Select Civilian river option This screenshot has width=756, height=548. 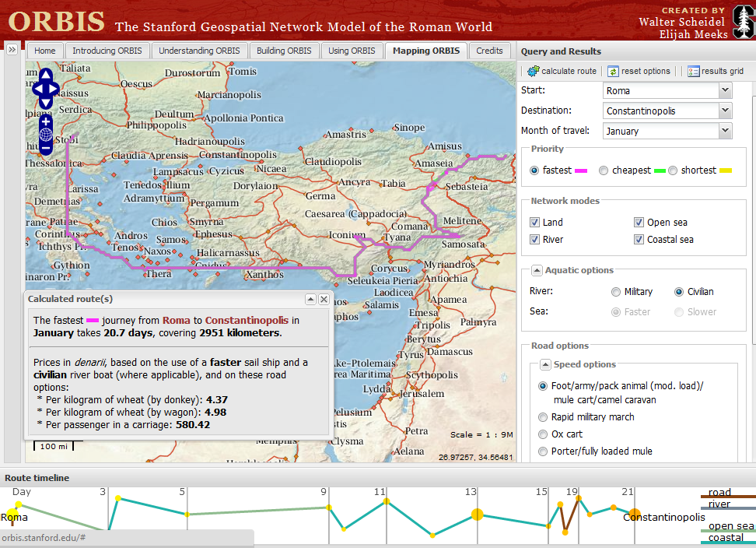679,292
